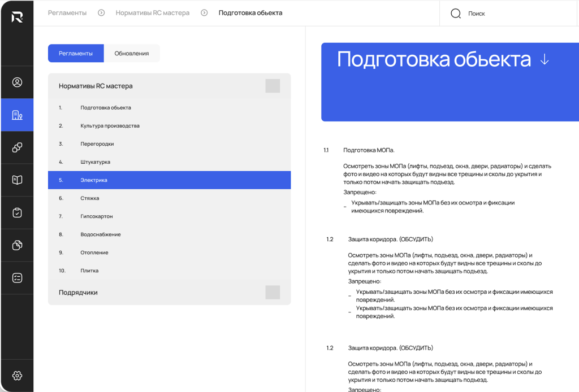Screen dimensions: 579x392
Task: Click the clipboard checkmark icon in sidebar
Action: click(x=17, y=212)
